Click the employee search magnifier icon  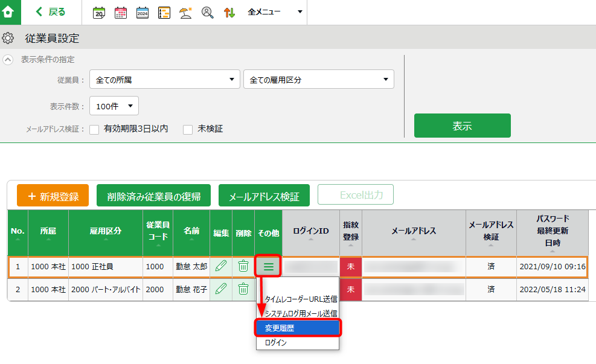207,11
